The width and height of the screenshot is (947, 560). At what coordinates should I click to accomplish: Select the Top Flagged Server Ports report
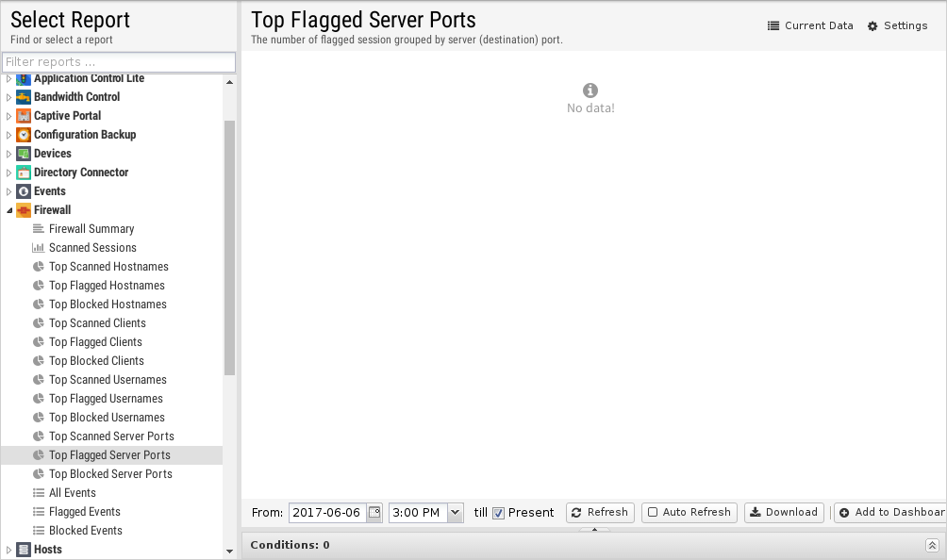[111, 455]
